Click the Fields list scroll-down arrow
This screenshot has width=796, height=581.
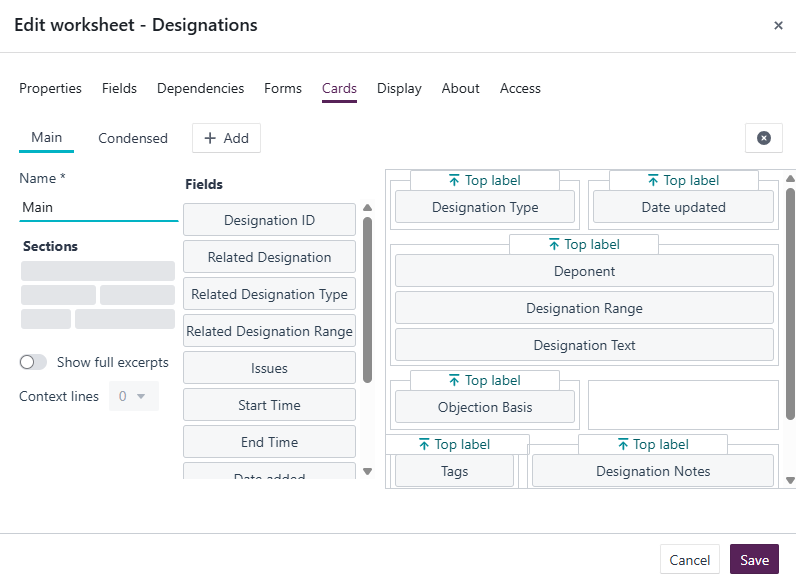point(368,471)
